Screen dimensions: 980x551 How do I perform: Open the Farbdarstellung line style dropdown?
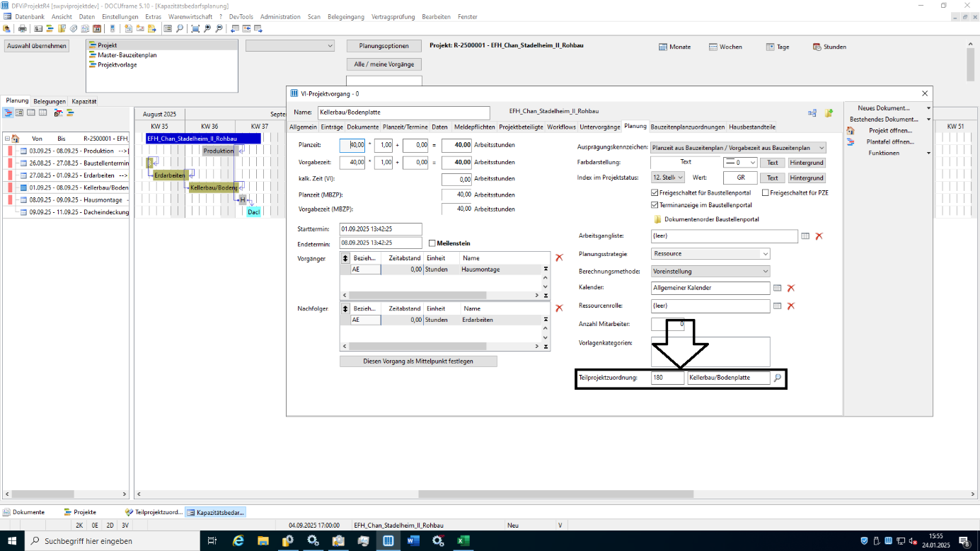coord(740,163)
